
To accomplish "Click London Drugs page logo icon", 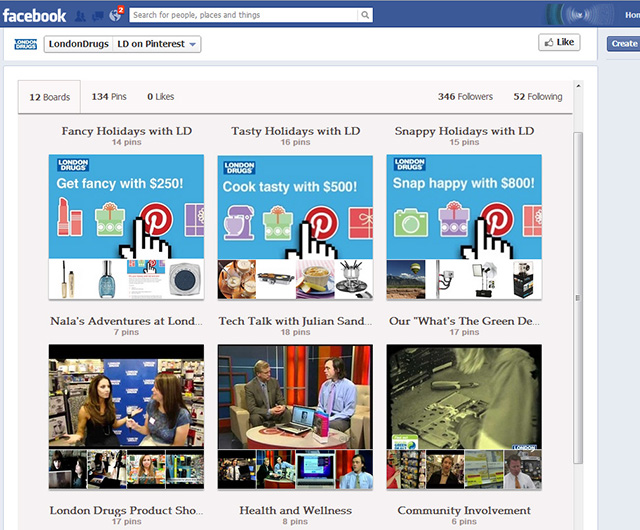I will coord(26,44).
